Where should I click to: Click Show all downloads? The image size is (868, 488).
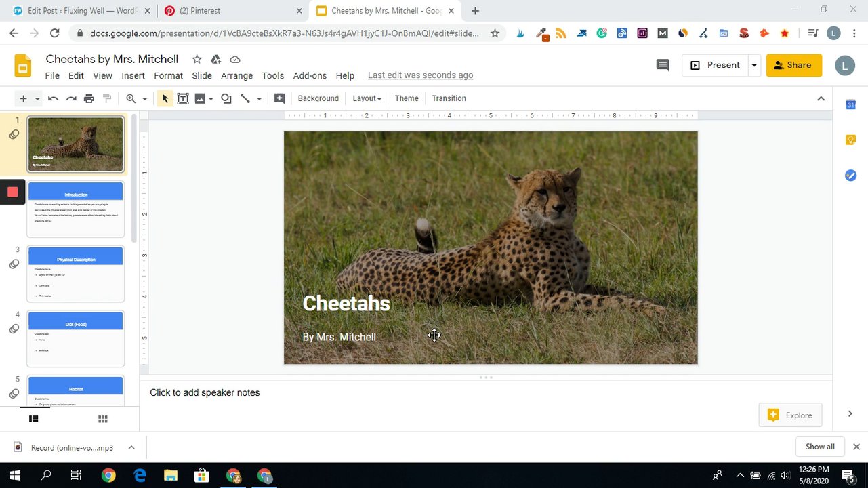pos(820,447)
